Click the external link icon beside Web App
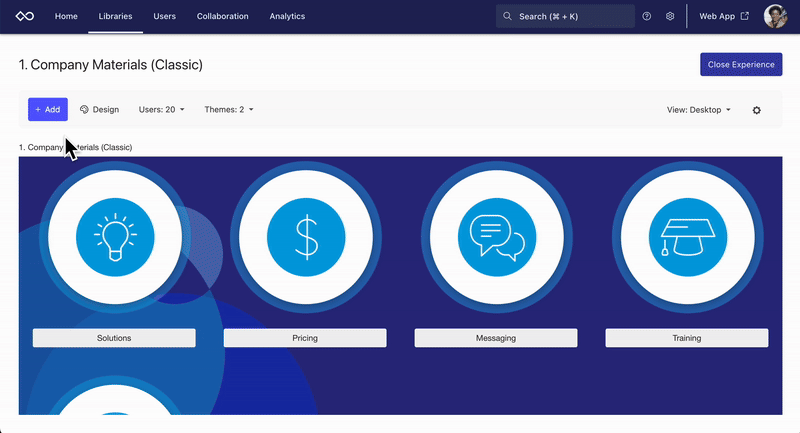800x433 pixels. 745,16
